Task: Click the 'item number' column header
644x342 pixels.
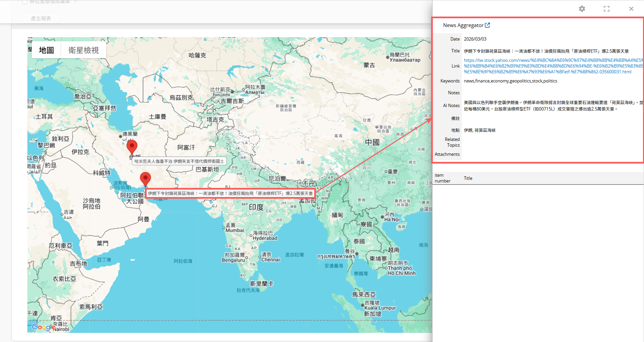Action: coord(442,178)
